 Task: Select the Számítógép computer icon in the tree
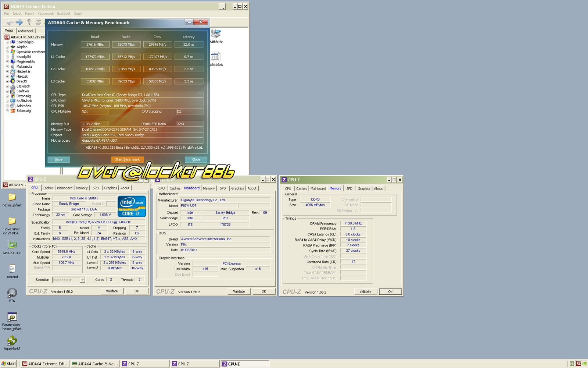(13, 42)
